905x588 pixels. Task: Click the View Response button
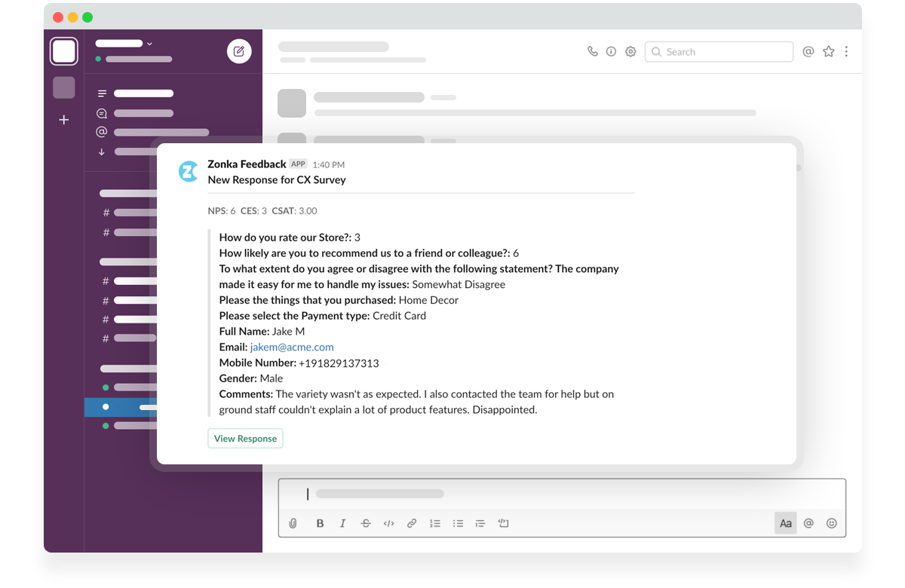pos(245,438)
